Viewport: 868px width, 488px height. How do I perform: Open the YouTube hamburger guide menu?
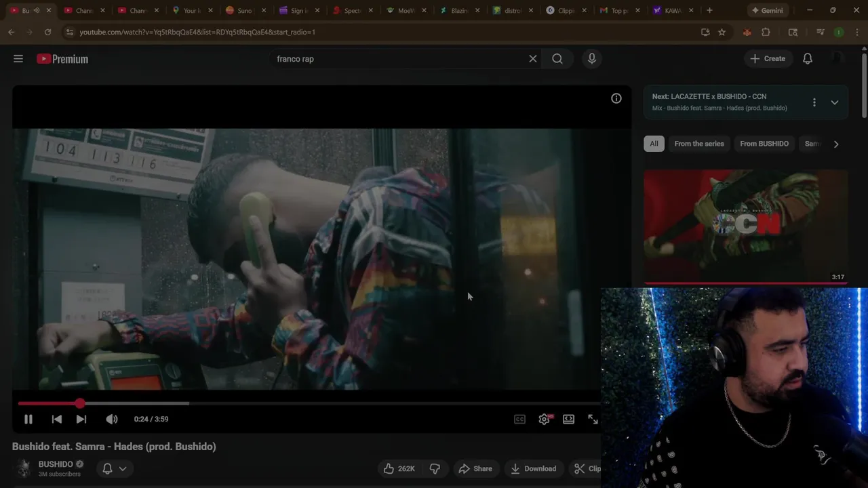point(18,59)
